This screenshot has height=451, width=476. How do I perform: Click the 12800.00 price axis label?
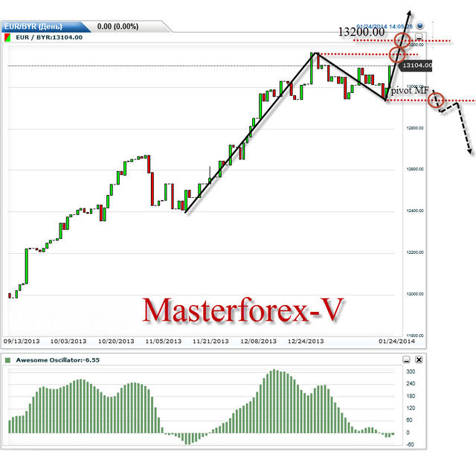click(x=415, y=128)
